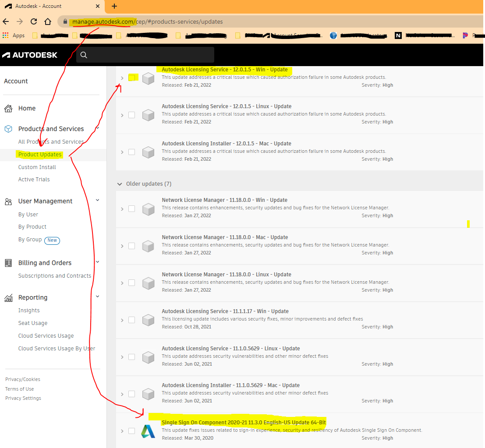The height and width of the screenshot is (448, 485).
Task: Check the Network License Manager Mac update checkbox
Action: 132,246
